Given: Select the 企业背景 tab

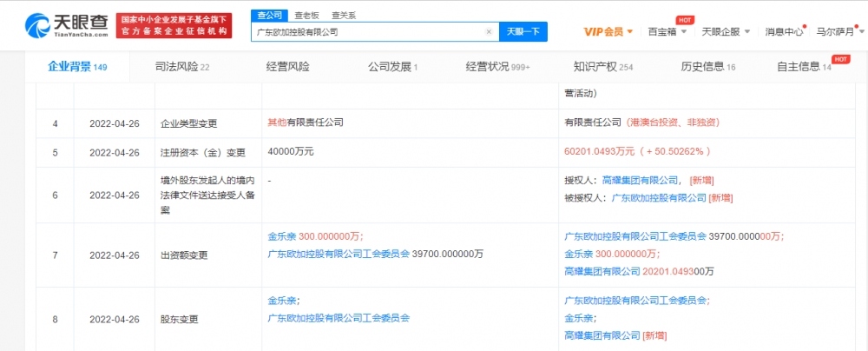Looking at the screenshot, I should pos(77,67).
